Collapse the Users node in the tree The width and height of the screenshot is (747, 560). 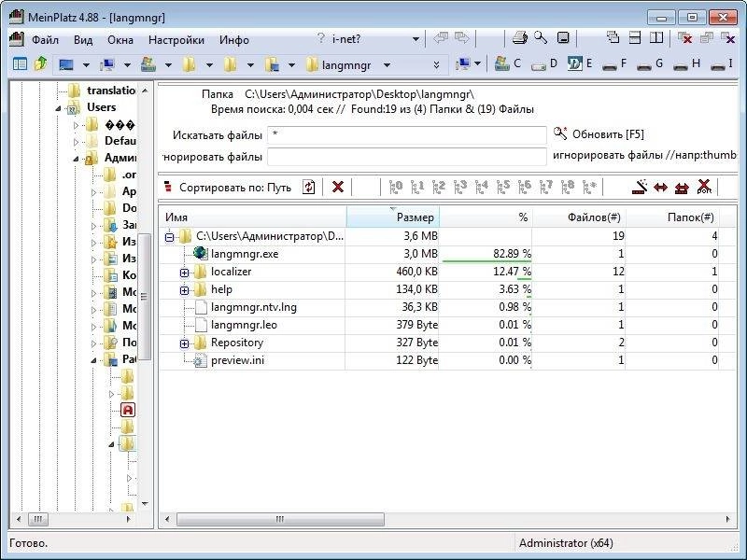pyautogui.click(x=58, y=108)
